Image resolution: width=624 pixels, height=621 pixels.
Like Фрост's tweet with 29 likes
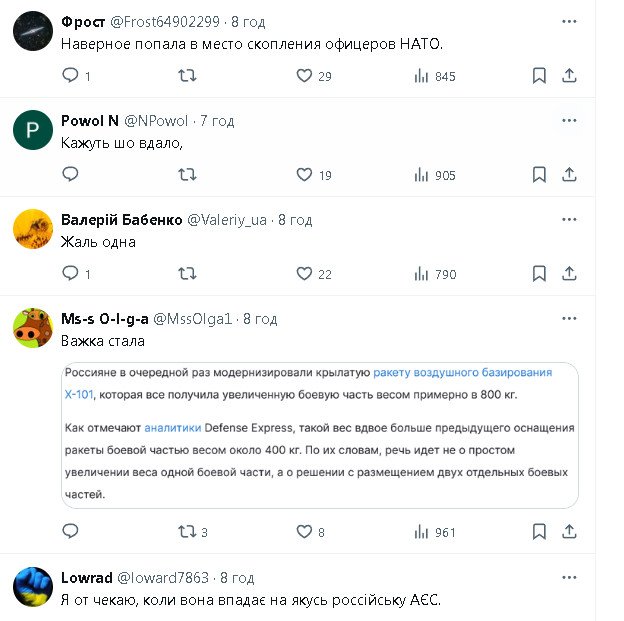pos(305,76)
